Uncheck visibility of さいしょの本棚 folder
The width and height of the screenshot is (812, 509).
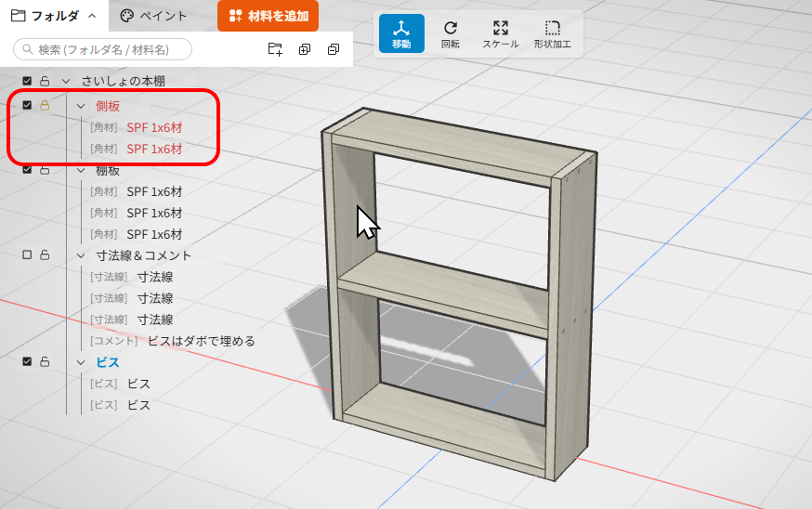(27, 82)
